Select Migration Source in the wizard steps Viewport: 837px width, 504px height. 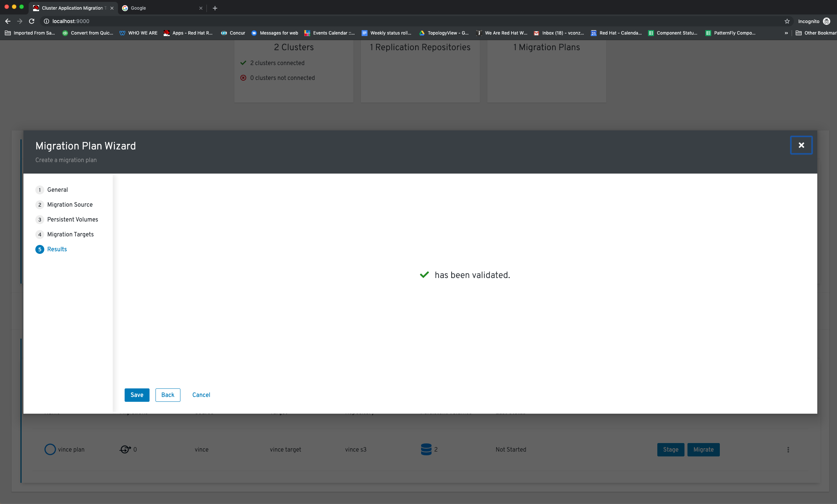pos(70,204)
